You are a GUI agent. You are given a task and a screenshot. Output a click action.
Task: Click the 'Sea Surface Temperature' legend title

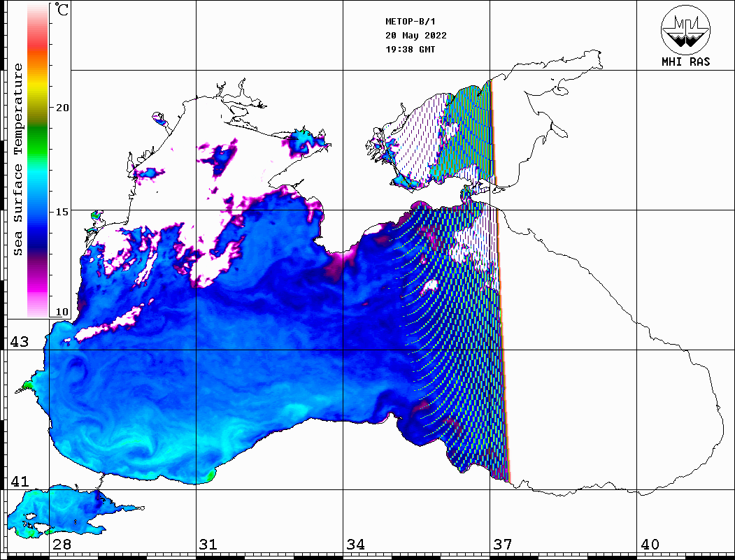coord(17,159)
